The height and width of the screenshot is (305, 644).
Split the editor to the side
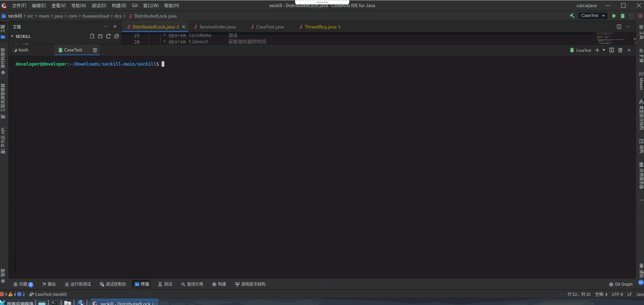tap(619, 27)
